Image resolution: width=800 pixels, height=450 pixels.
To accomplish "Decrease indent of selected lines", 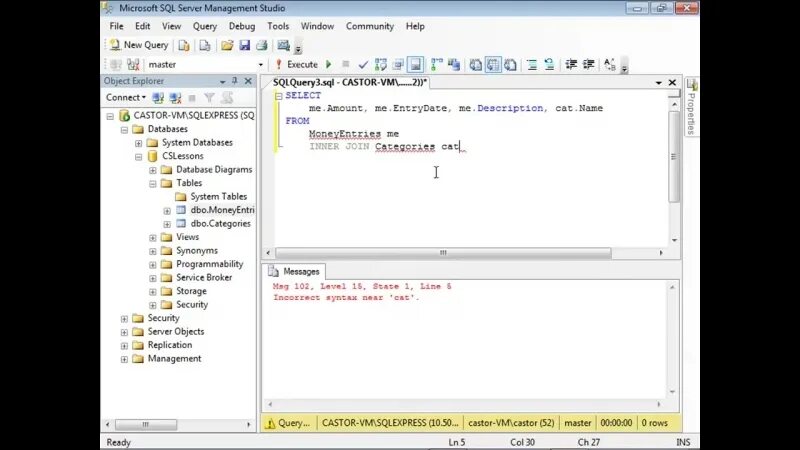I will click(571, 64).
